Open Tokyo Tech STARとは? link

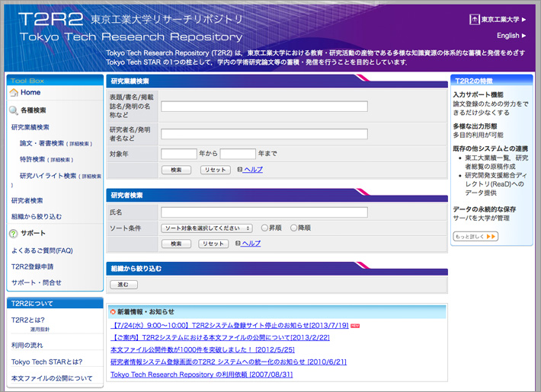[46, 362]
